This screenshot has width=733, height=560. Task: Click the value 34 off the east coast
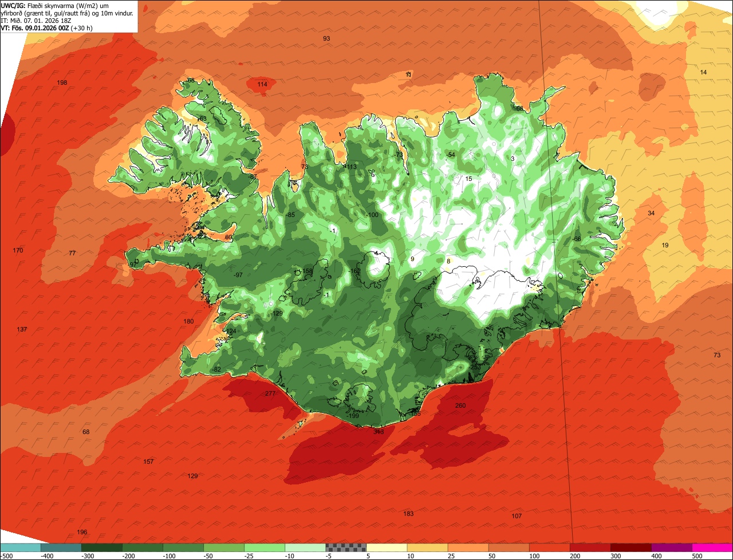651,213
